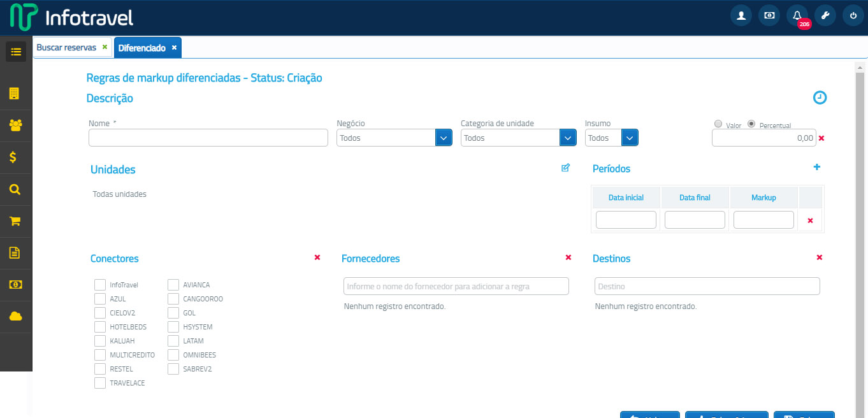Enable the LATAM connector checkbox
Image resolution: width=868 pixels, height=418 pixels.
(x=173, y=341)
